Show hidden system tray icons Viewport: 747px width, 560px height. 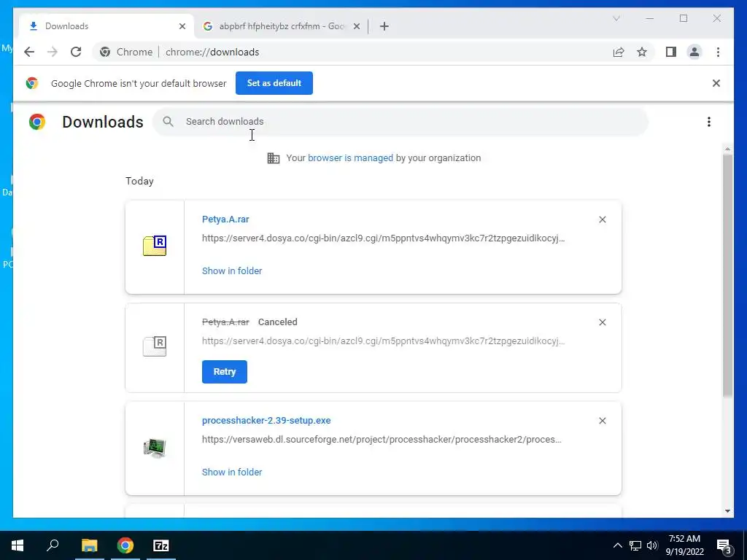[x=617, y=545]
